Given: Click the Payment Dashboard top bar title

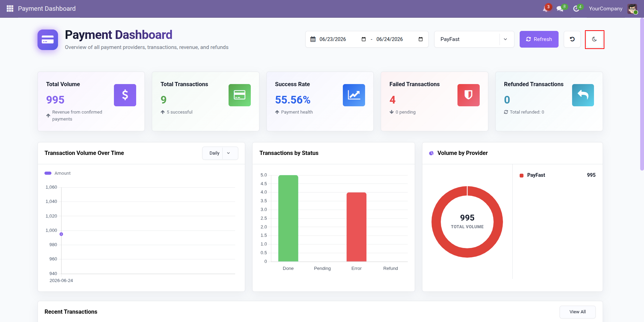Looking at the screenshot, I should point(47,9).
